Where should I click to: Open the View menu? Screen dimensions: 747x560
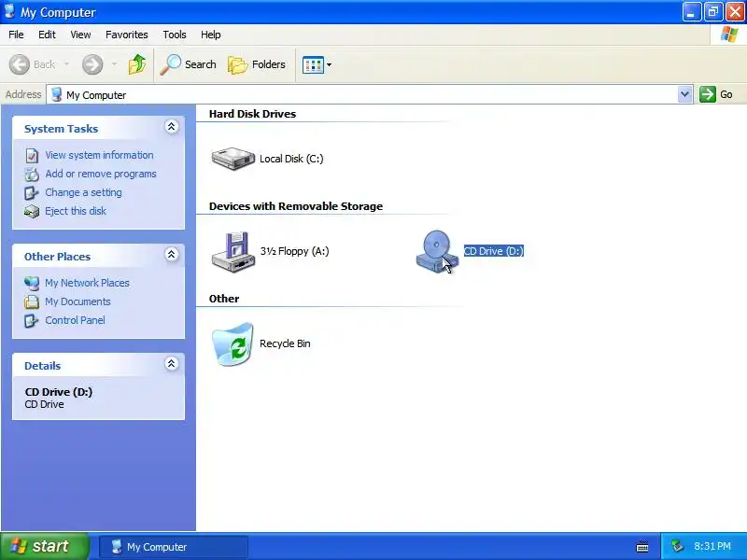pyautogui.click(x=80, y=35)
